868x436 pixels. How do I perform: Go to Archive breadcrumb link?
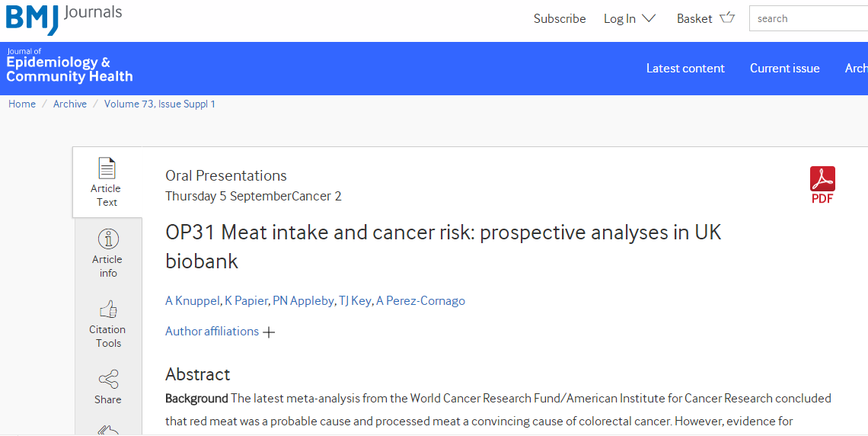pos(70,104)
